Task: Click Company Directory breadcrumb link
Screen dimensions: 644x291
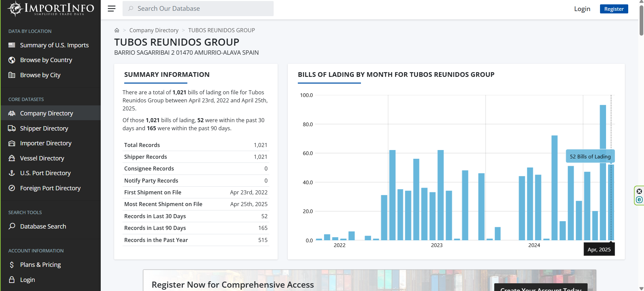Action: [x=154, y=30]
